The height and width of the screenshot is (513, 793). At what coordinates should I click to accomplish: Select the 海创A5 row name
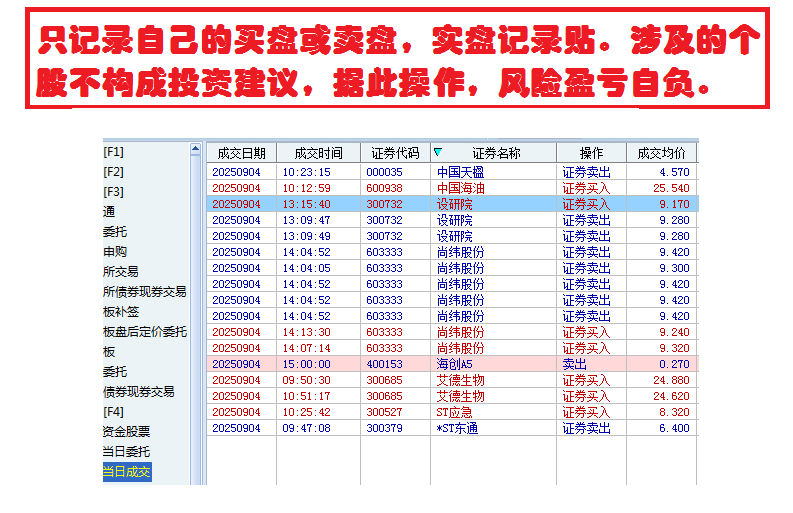(454, 364)
